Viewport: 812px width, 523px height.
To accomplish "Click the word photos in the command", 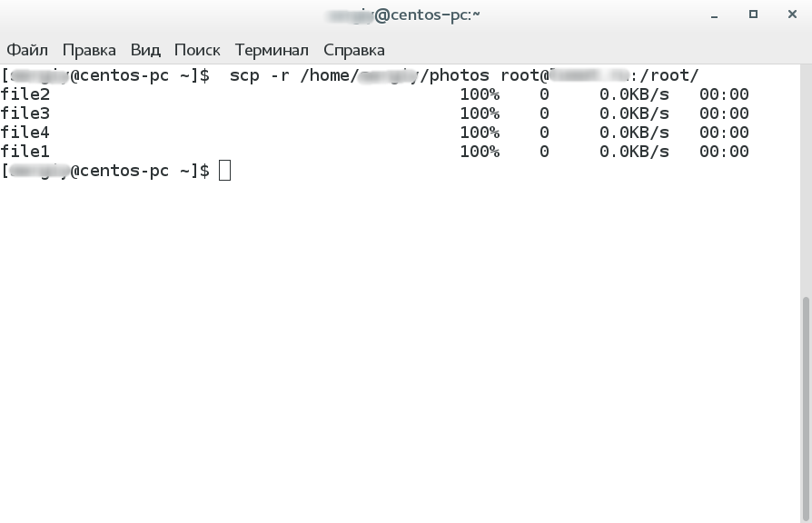I will pos(460,75).
